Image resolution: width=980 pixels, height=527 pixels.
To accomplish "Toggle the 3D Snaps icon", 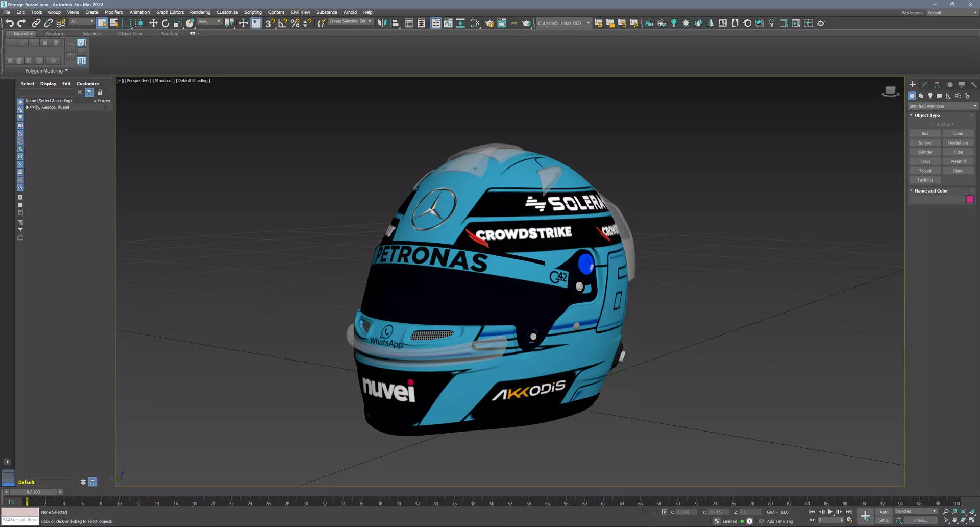I will [x=270, y=23].
